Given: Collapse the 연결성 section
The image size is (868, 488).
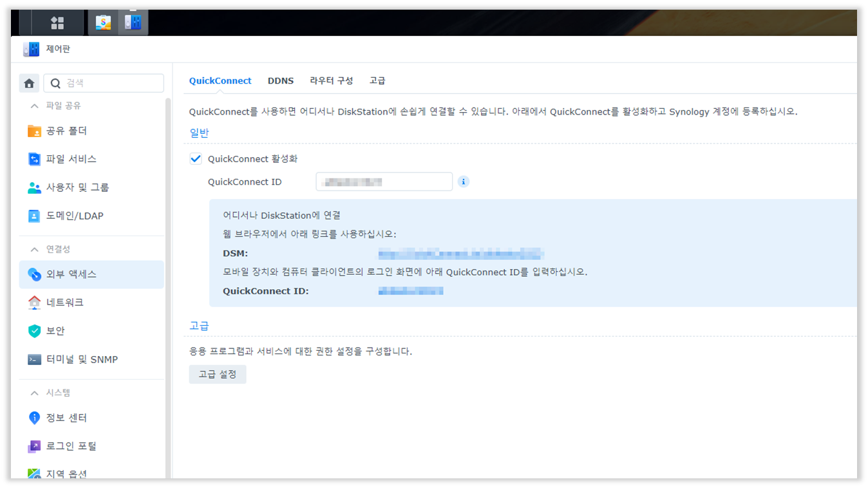Looking at the screenshot, I should tap(35, 249).
